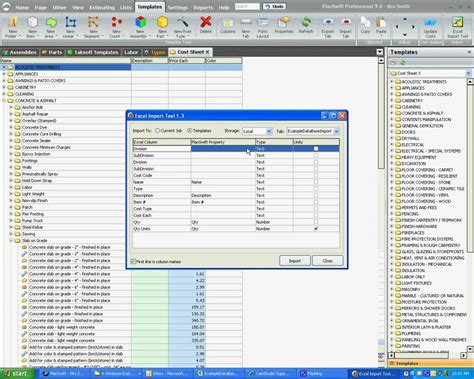
Task: Switch to the Takeoff Templates tab
Action: (93, 52)
